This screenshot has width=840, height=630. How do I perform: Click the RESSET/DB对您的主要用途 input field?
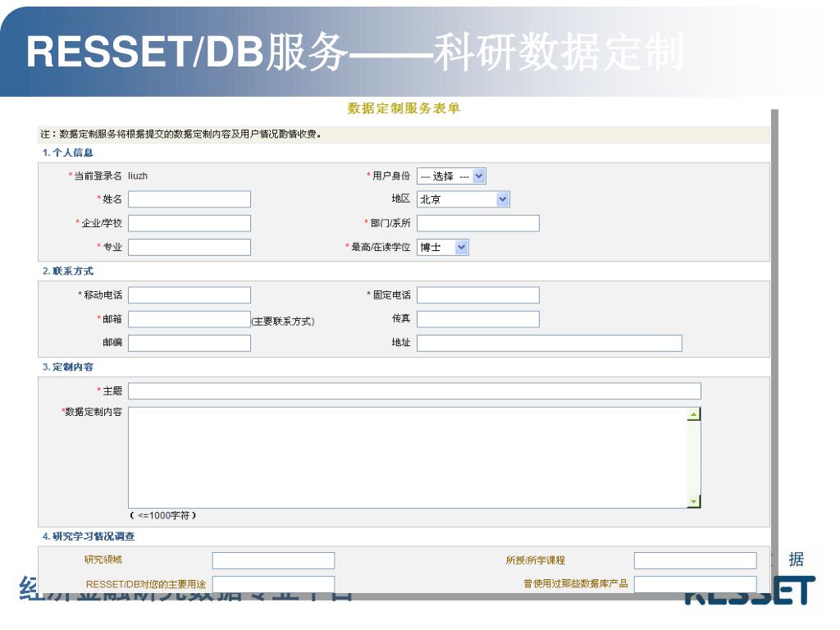coord(273,584)
